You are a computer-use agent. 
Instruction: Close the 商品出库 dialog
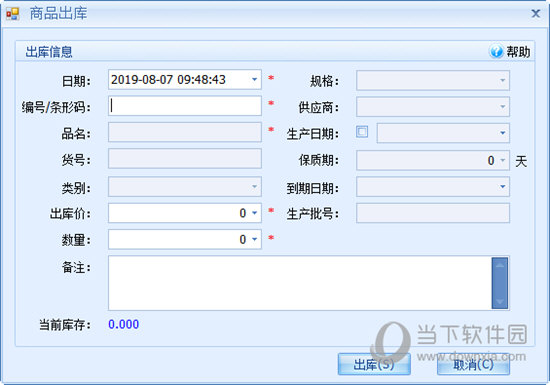pos(536,14)
